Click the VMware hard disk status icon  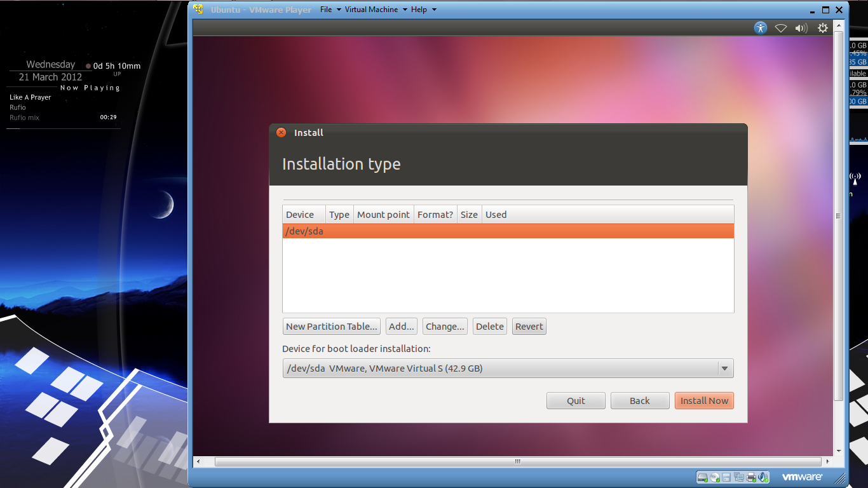coord(702,477)
